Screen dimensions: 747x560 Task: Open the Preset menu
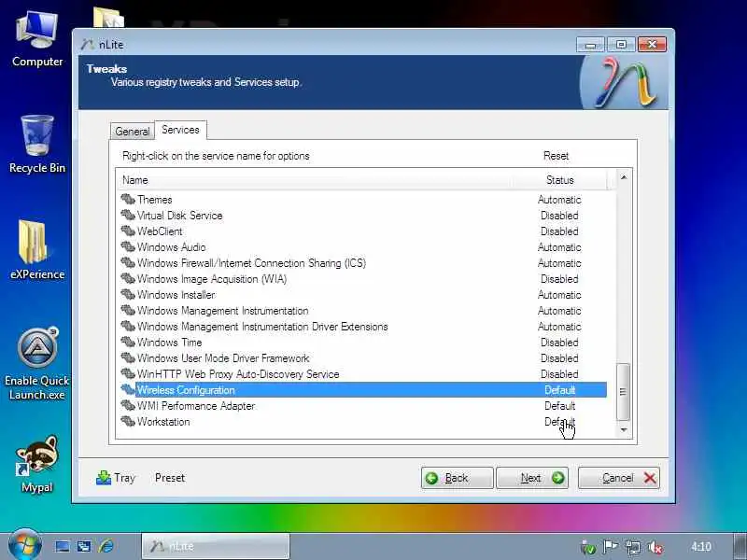170,478
